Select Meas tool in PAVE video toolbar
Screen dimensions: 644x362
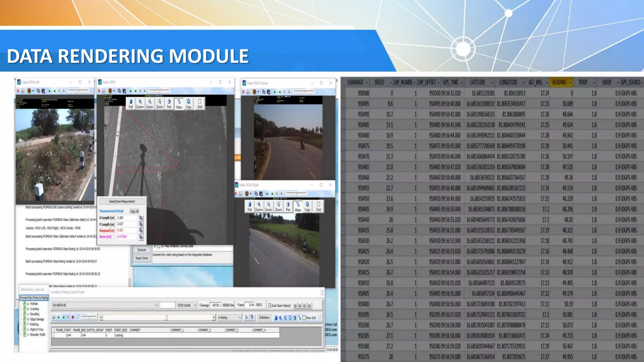point(179,103)
